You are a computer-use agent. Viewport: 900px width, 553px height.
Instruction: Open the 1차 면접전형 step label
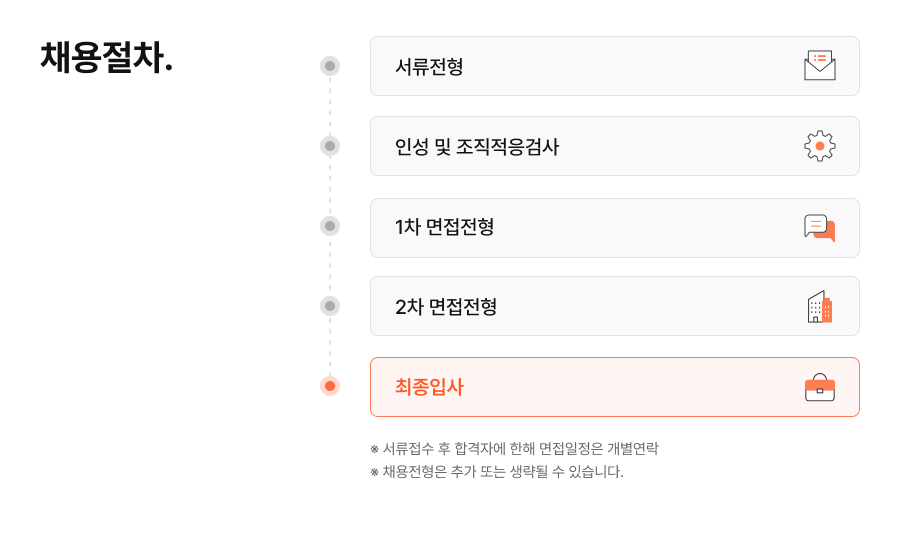click(x=444, y=227)
